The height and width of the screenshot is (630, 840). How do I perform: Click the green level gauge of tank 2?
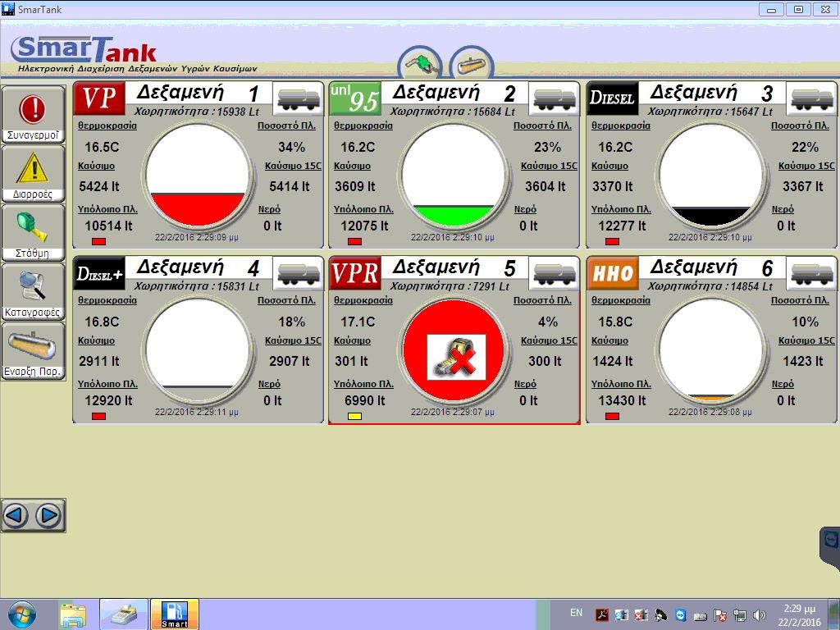(x=454, y=176)
